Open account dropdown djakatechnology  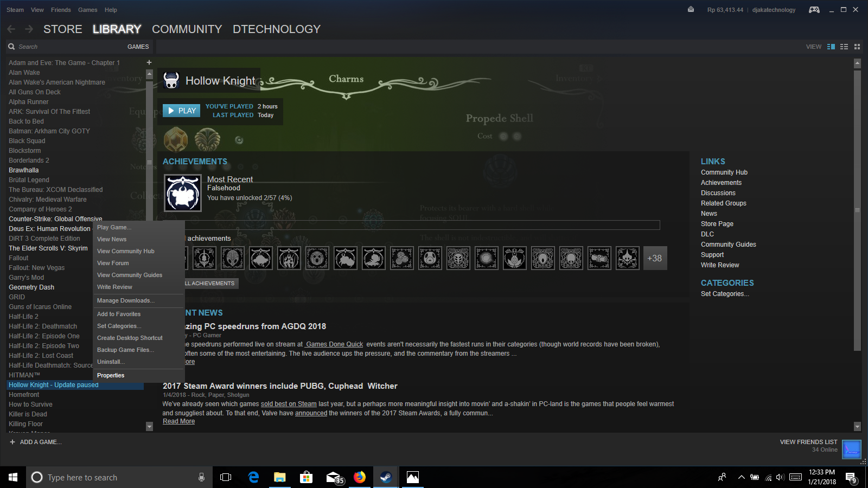coord(774,10)
